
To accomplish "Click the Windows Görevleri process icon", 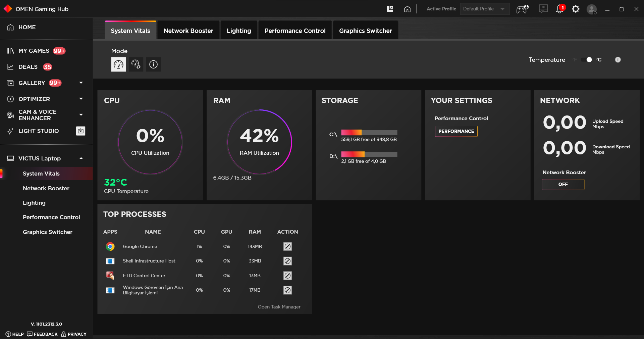I will pyautogui.click(x=110, y=290).
